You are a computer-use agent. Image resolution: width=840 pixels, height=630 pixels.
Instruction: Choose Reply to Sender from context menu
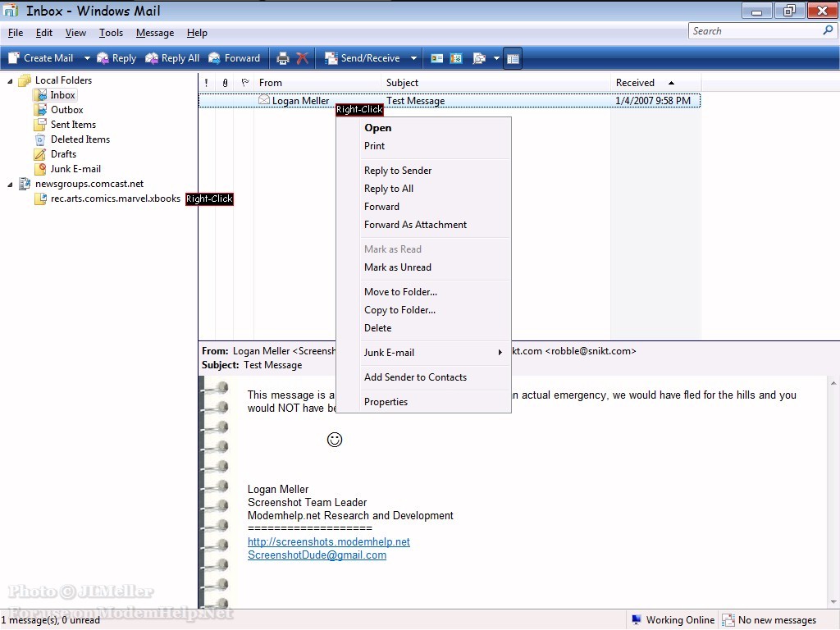[423, 171]
